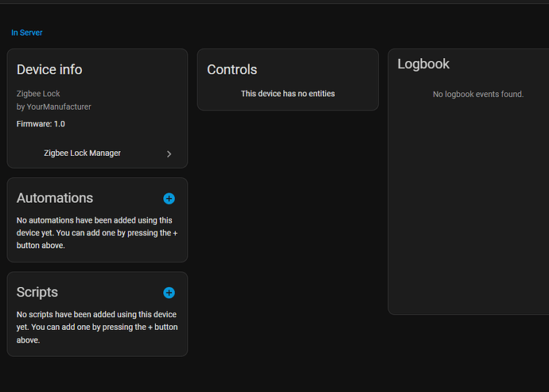Click the This device has no entities message

288,94
